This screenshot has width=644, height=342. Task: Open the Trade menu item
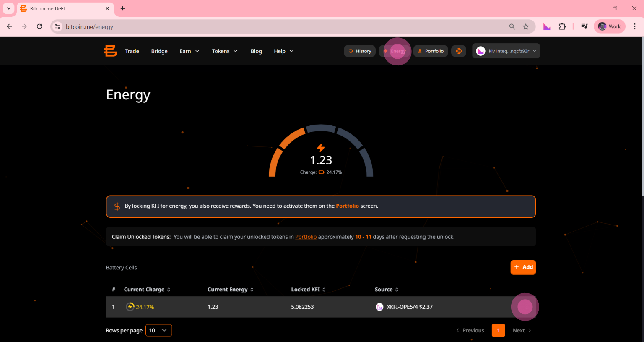tap(132, 51)
